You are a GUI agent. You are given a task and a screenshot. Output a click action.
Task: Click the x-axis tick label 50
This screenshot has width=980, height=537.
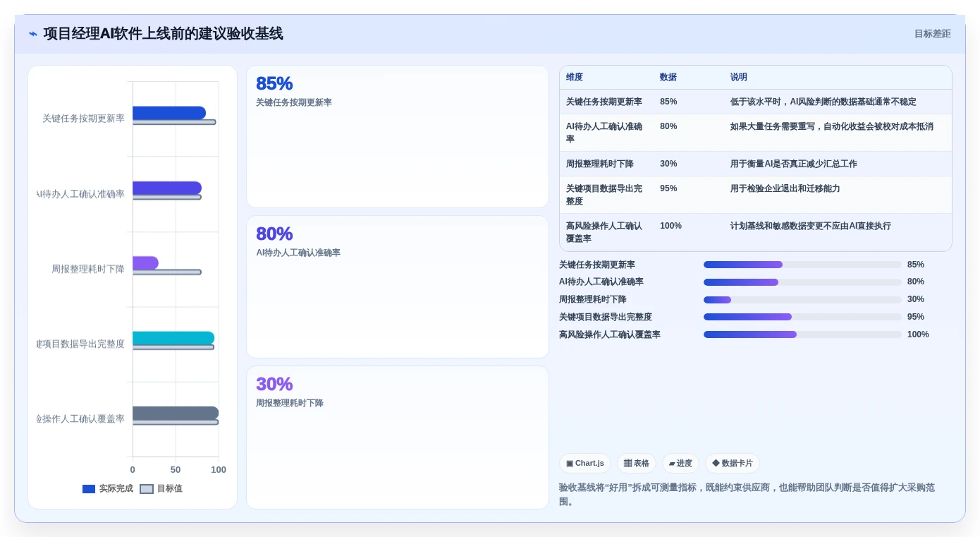176,469
